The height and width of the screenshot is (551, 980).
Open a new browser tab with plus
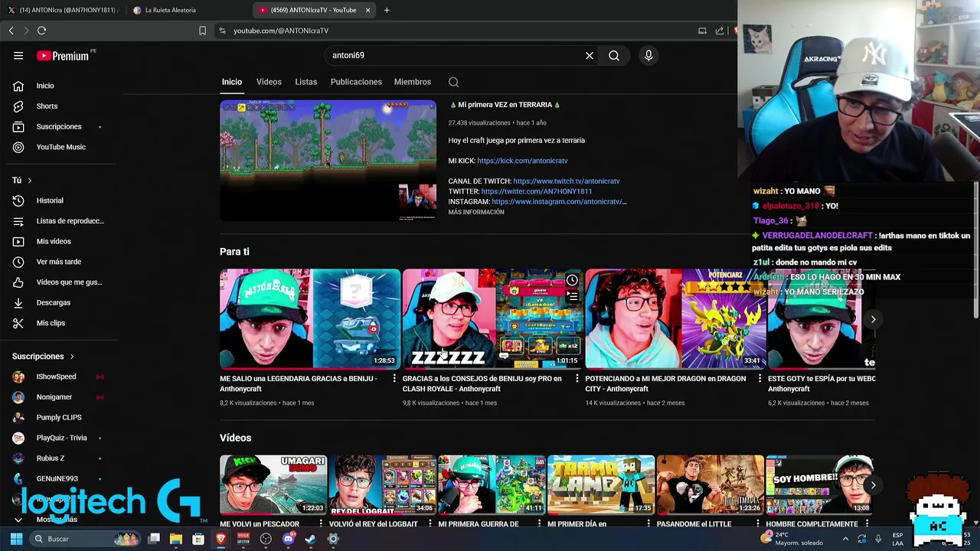387,10
